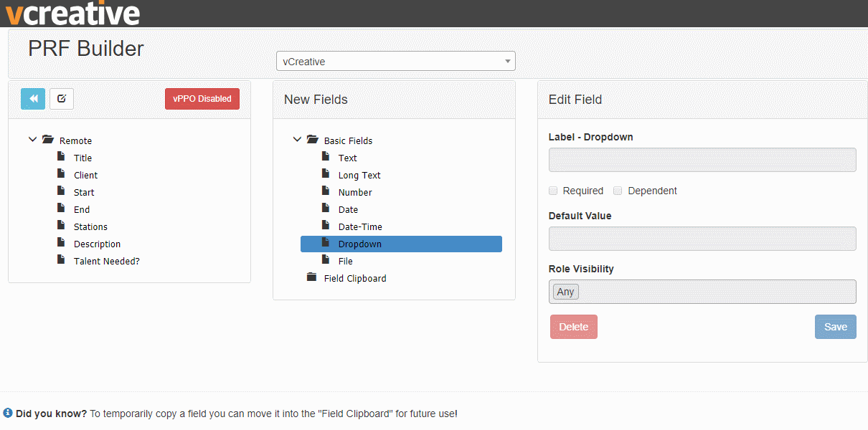Select the File field type
This screenshot has height=430, width=868.
tap(346, 262)
